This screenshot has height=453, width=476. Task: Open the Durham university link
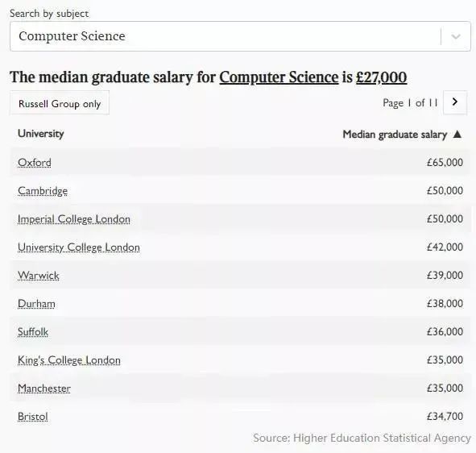(x=36, y=304)
